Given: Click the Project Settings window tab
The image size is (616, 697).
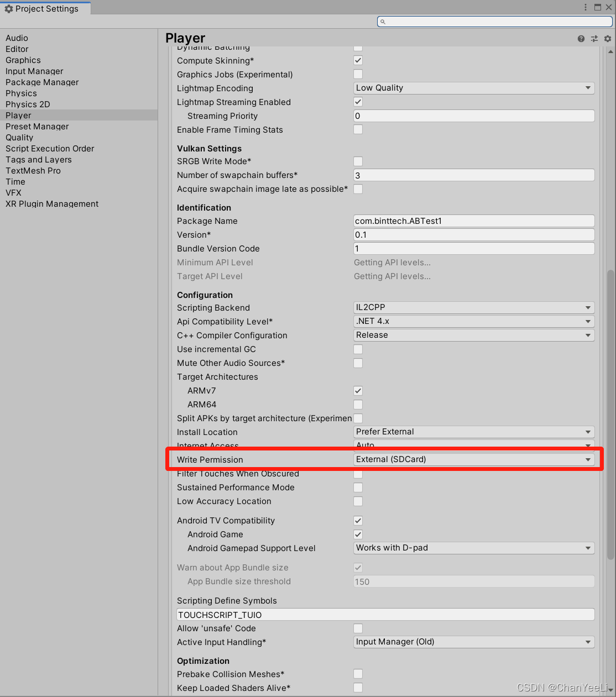Looking at the screenshot, I should pos(45,8).
